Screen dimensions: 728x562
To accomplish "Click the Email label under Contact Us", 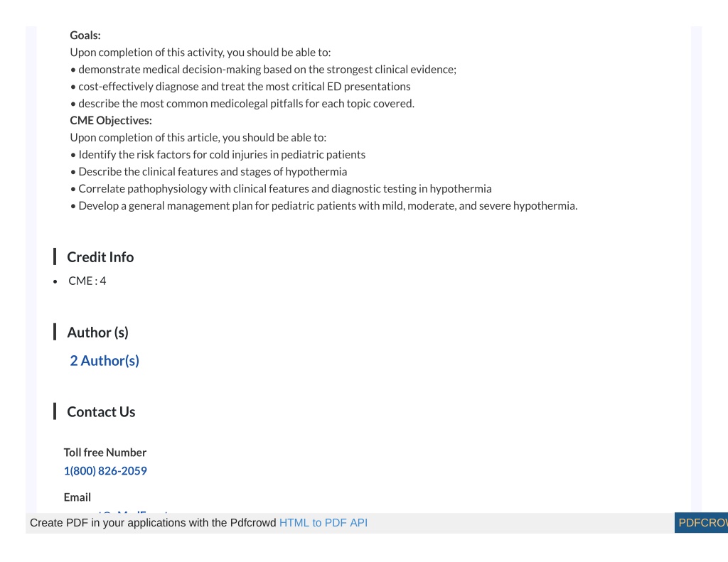I will [x=77, y=497].
